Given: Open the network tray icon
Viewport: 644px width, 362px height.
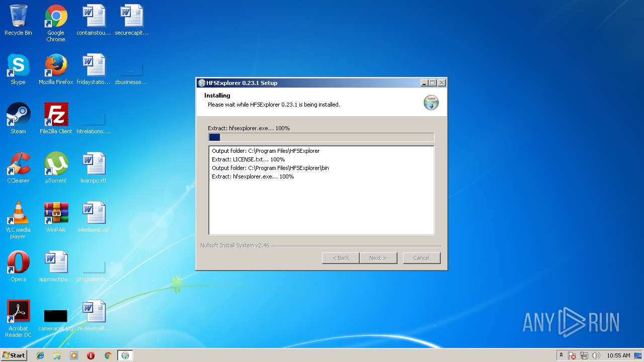Looking at the screenshot, I should tap(584, 355).
